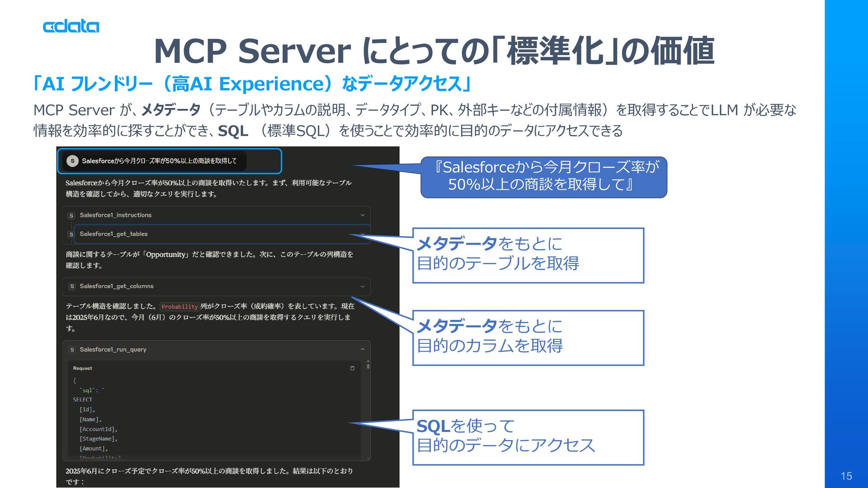The image size is (868, 488).
Task: Click the `sql` key in the request
Action: [x=87, y=390]
